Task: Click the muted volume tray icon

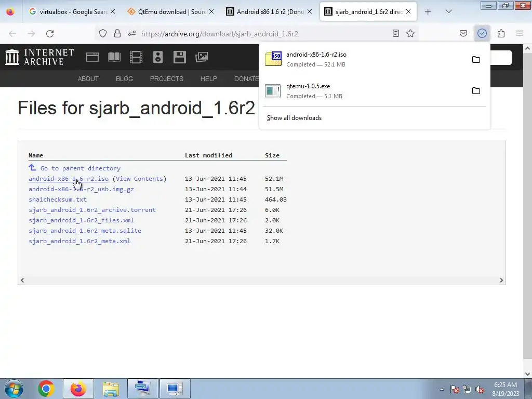Action: (480, 389)
